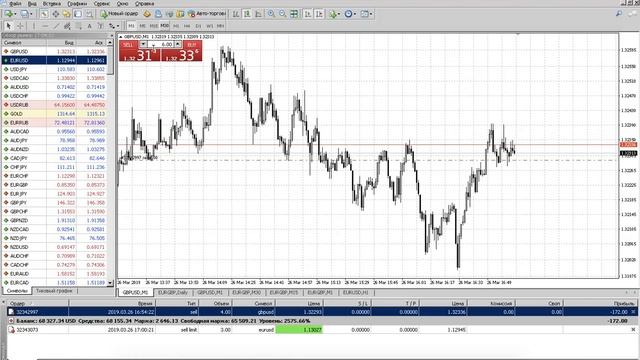
Task: Decrease volume with the down arrow
Action: coord(143,44)
